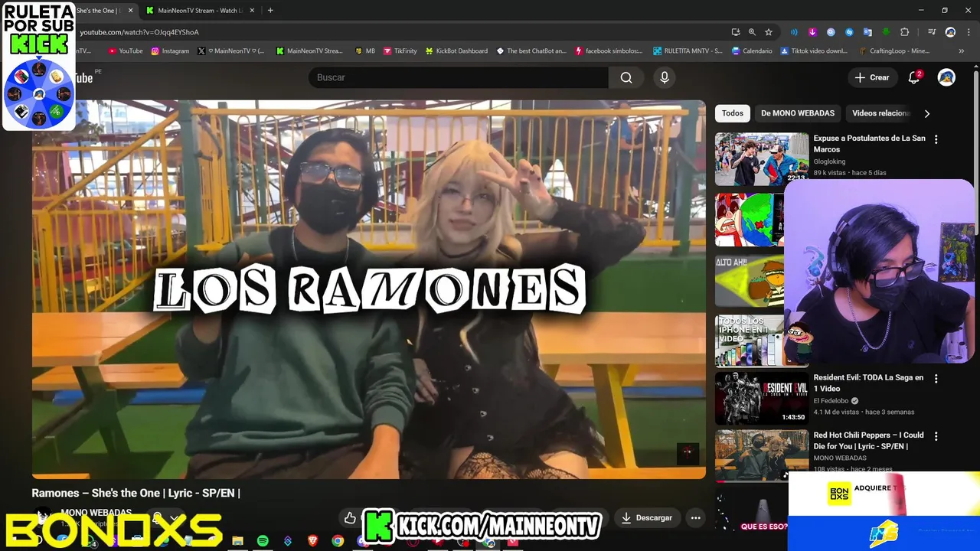The height and width of the screenshot is (551, 980).
Task: Like the video with thumbs-up
Action: coord(350,518)
